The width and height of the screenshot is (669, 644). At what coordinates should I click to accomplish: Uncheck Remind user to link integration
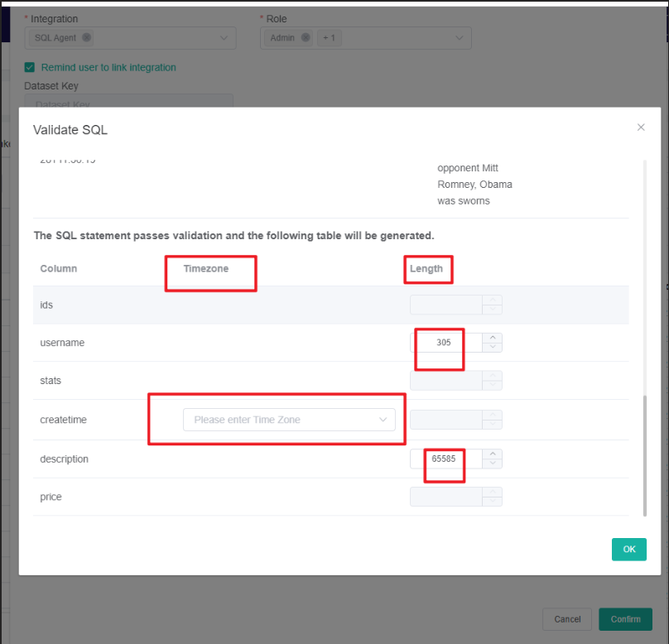29,67
